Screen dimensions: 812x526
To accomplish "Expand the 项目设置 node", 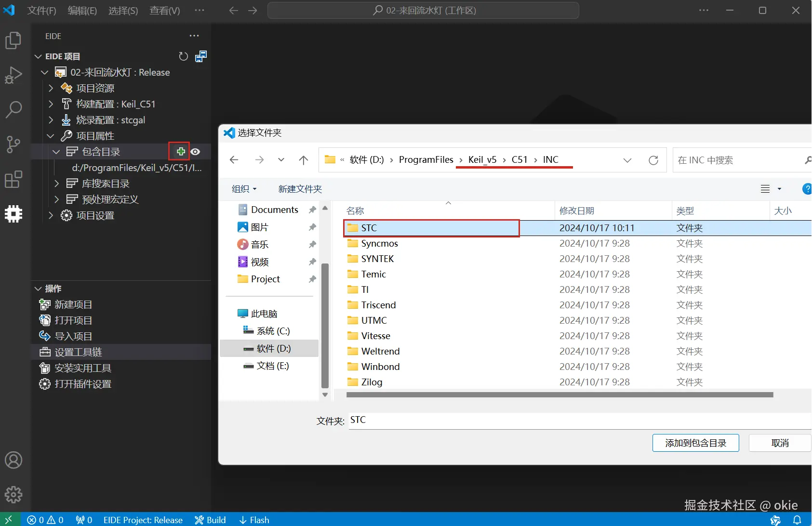I will click(x=51, y=215).
